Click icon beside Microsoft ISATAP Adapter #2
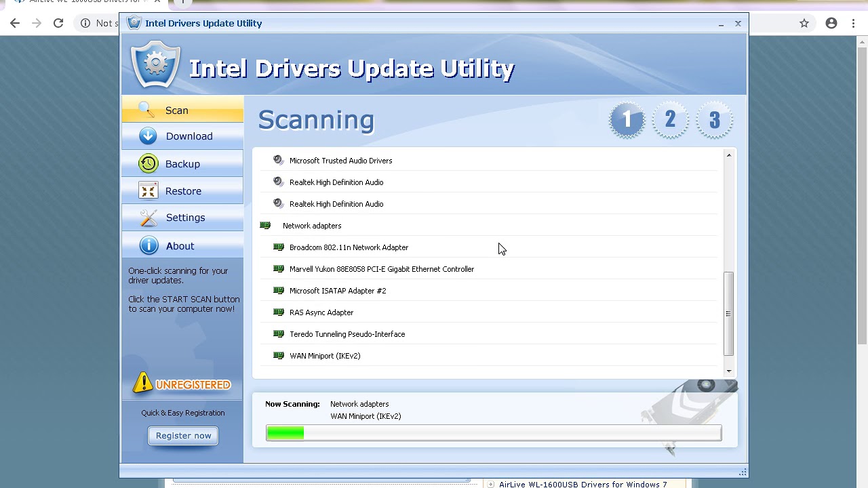868x488 pixels. point(278,291)
